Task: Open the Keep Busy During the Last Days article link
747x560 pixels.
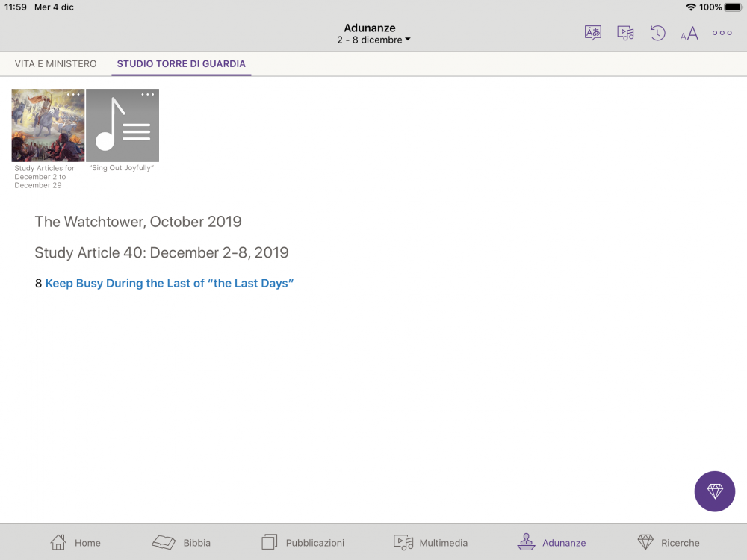Action: [x=170, y=284]
